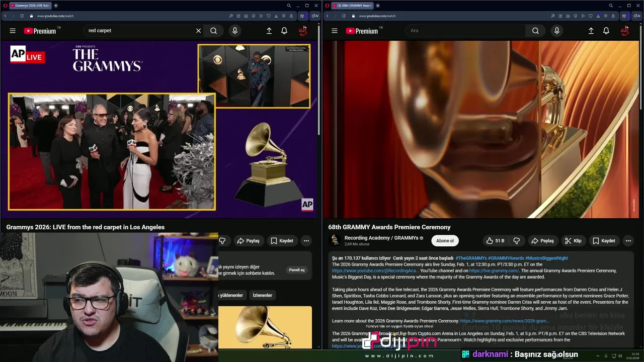
Task: Share the 68th GRAMMY video via Paylaş
Action: pos(543,241)
